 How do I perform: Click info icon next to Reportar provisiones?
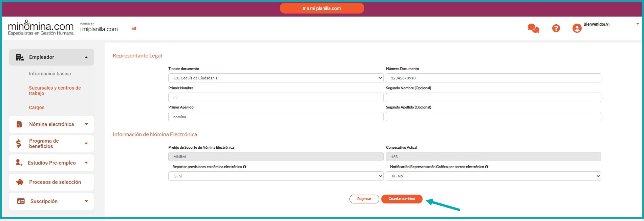(244, 167)
